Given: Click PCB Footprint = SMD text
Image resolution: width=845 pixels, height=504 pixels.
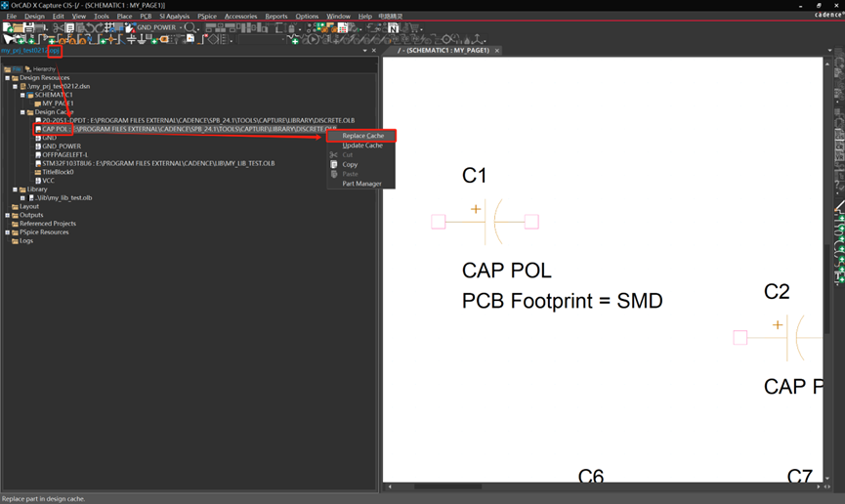Looking at the screenshot, I should [562, 301].
